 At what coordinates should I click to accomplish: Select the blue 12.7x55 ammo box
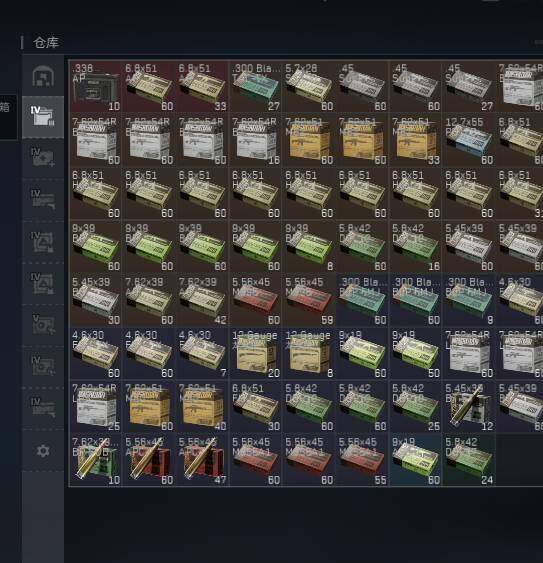469,140
